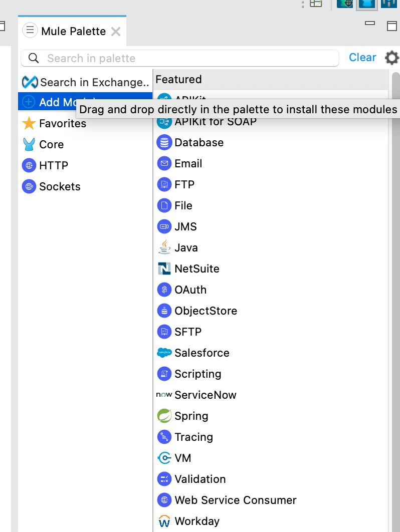
Task: Click the ServiceNow connector icon
Action: [163, 395]
